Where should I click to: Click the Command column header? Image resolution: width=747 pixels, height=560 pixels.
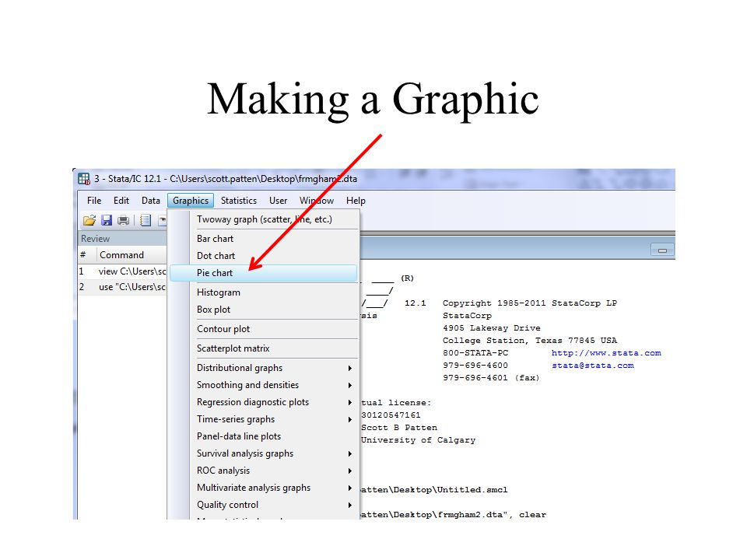pos(132,255)
